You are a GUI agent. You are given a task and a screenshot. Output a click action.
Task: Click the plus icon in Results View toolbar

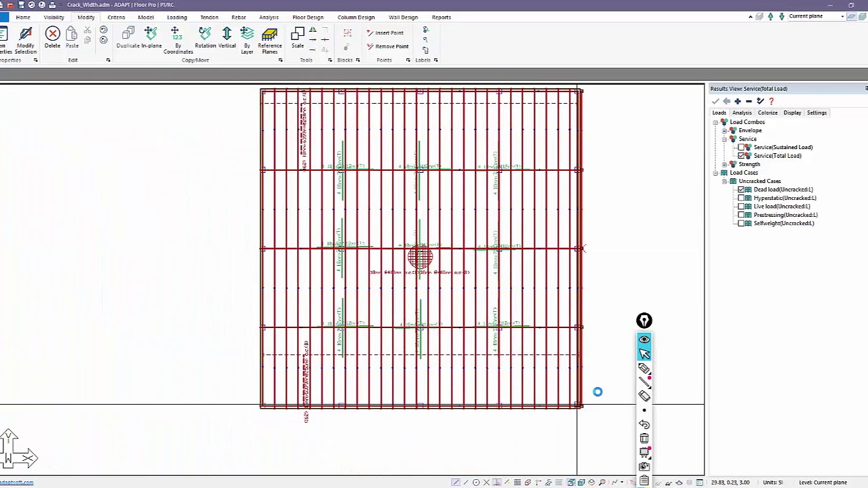[x=738, y=101]
